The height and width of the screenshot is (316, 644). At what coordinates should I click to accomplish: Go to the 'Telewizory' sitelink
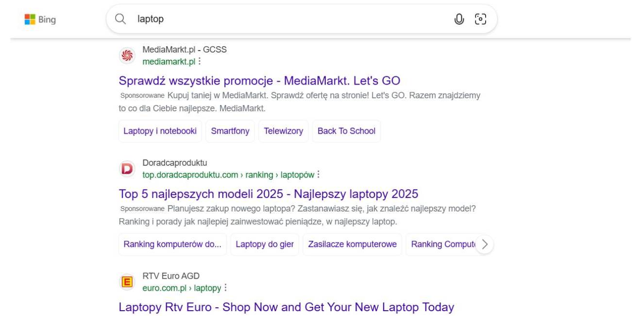pos(283,131)
